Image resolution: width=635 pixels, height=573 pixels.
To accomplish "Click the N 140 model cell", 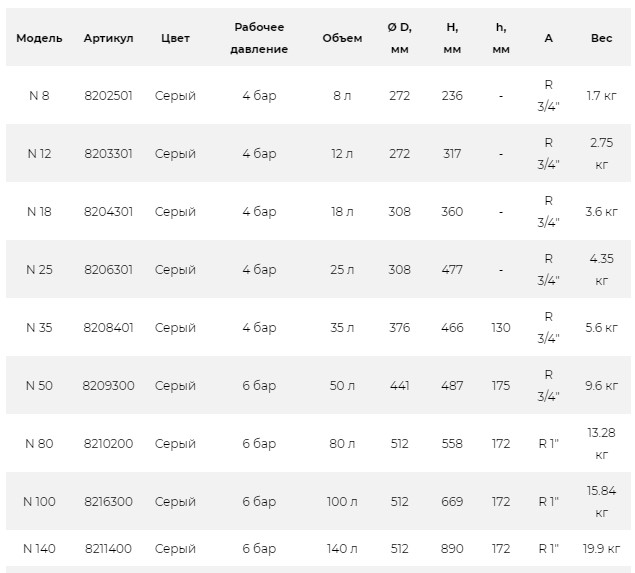I will [x=39, y=549].
